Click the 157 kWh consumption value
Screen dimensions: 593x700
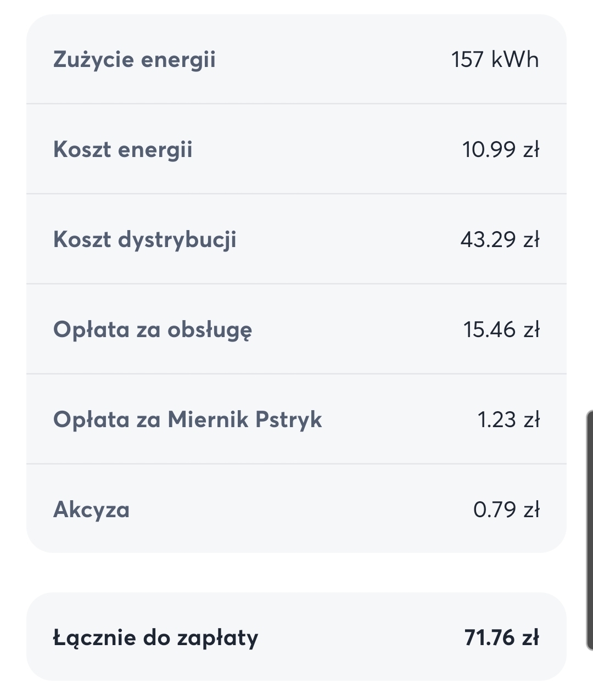(x=495, y=59)
